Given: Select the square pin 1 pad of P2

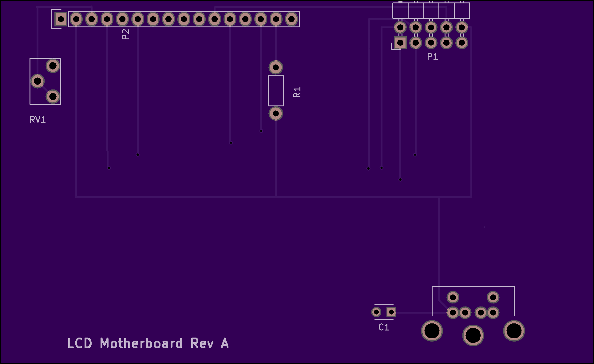Looking at the screenshot, I should [61, 19].
